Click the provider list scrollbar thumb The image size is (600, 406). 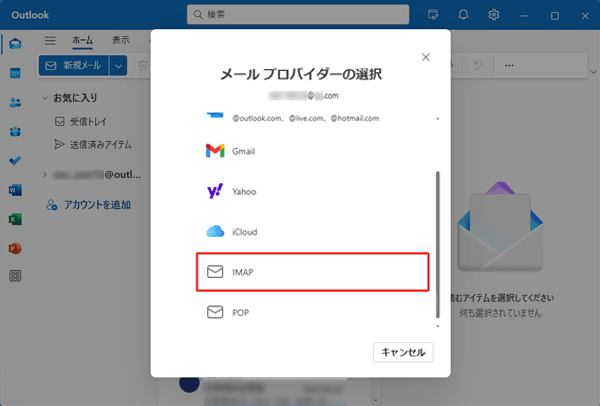(x=438, y=245)
